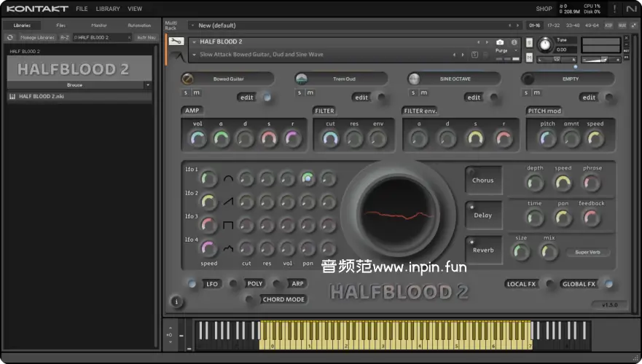Image resolution: width=642 pixels, height=364 pixels.
Task: Select the lfo 3 square waveform icon
Action: (x=228, y=225)
